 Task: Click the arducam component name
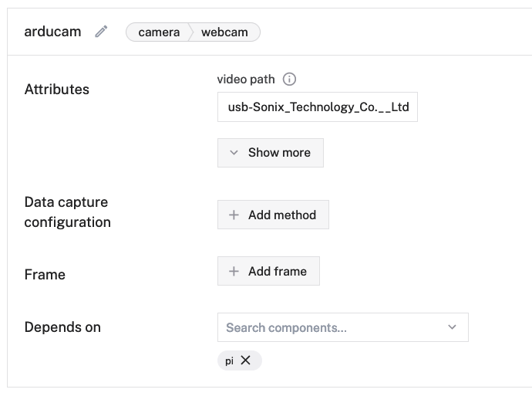[52, 32]
